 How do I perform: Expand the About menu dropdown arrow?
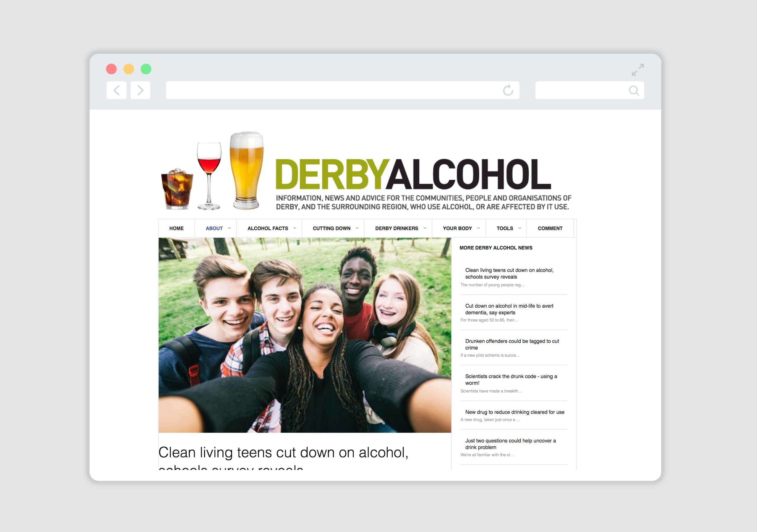(229, 228)
